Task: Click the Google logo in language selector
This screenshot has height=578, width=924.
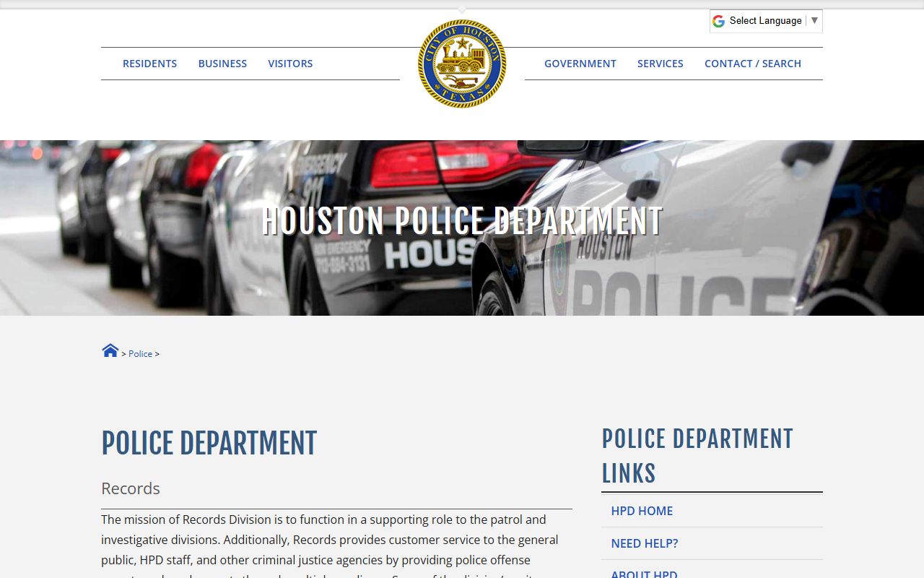Action: click(718, 21)
